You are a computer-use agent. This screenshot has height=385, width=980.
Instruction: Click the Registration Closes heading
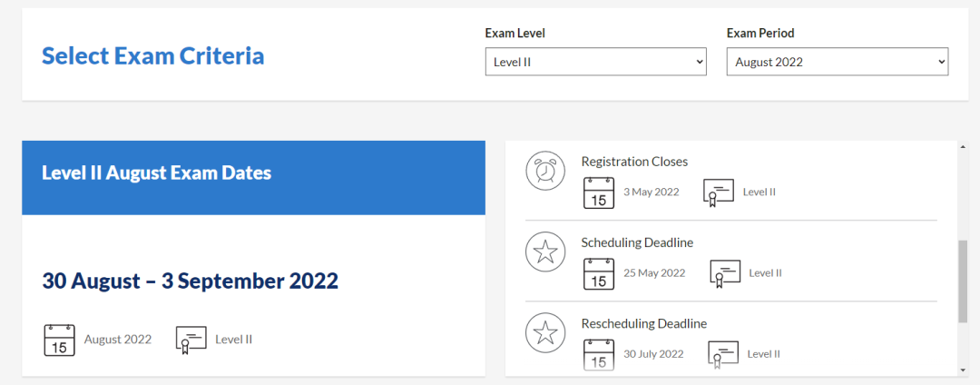pos(634,162)
